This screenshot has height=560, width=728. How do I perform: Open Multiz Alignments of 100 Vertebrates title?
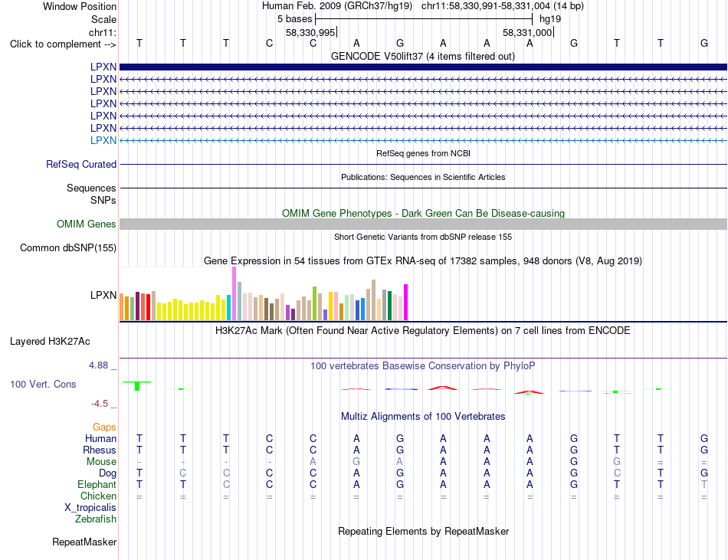point(423,417)
